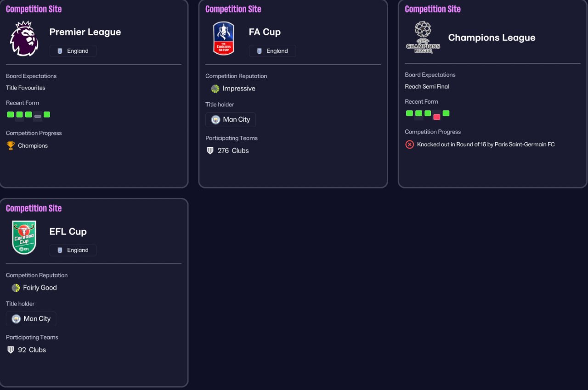
Task: Click Title holder label in FA Cup card
Action: tap(220, 105)
